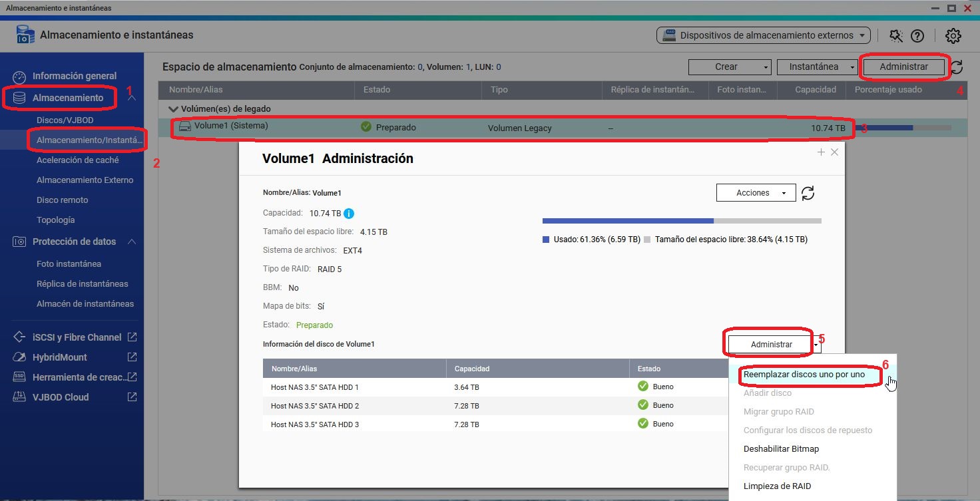Choose Deshabilitar Bitmap from menu
The image size is (980, 501).
pos(781,449)
